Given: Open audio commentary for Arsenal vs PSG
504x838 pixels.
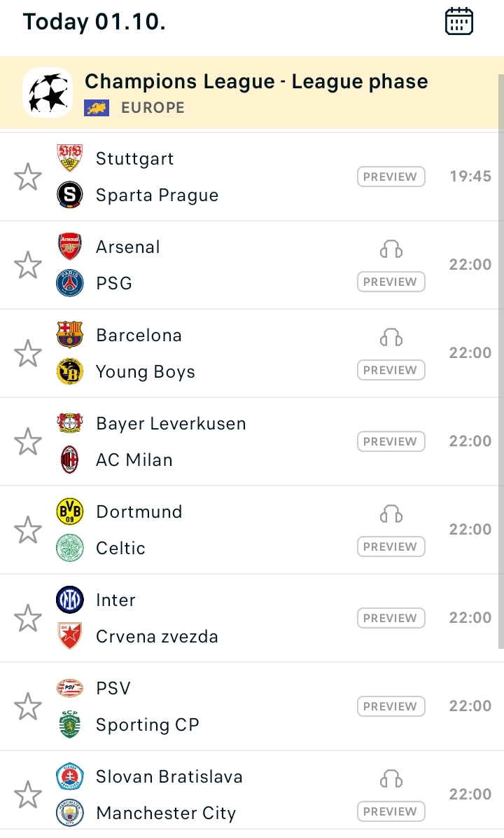Looking at the screenshot, I should (391, 249).
